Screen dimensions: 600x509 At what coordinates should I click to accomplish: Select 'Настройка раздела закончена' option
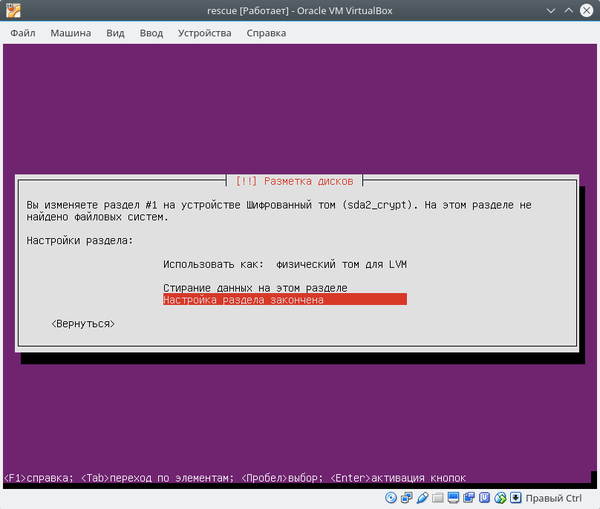(x=285, y=300)
